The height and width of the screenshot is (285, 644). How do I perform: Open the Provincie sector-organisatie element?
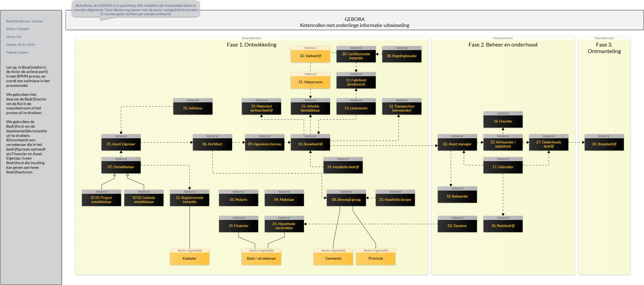pos(376,257)
